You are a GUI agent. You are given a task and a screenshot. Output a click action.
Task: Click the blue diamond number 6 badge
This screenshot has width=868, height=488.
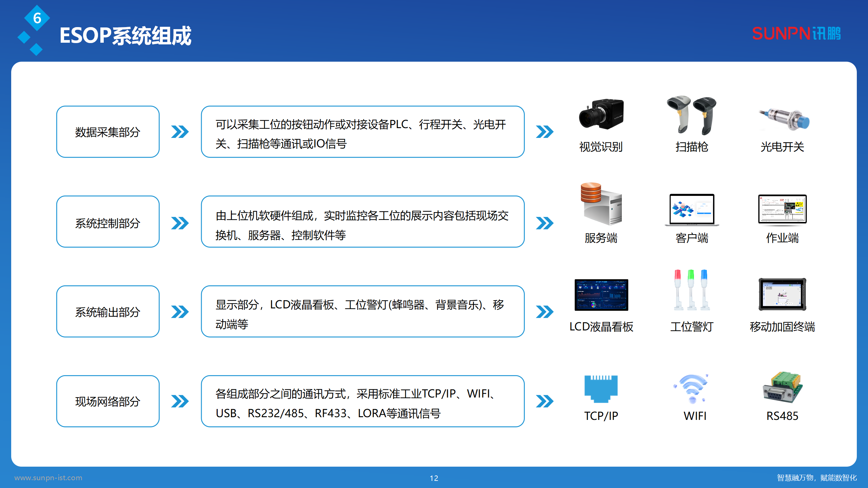tap(37, 19)
